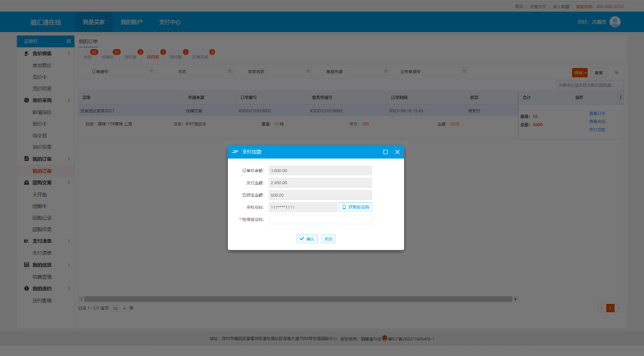This screenshot has height=356, width=644.
Task: Toggle the 菜单栏 hamburger icon
Action: (x=69, y=42)
